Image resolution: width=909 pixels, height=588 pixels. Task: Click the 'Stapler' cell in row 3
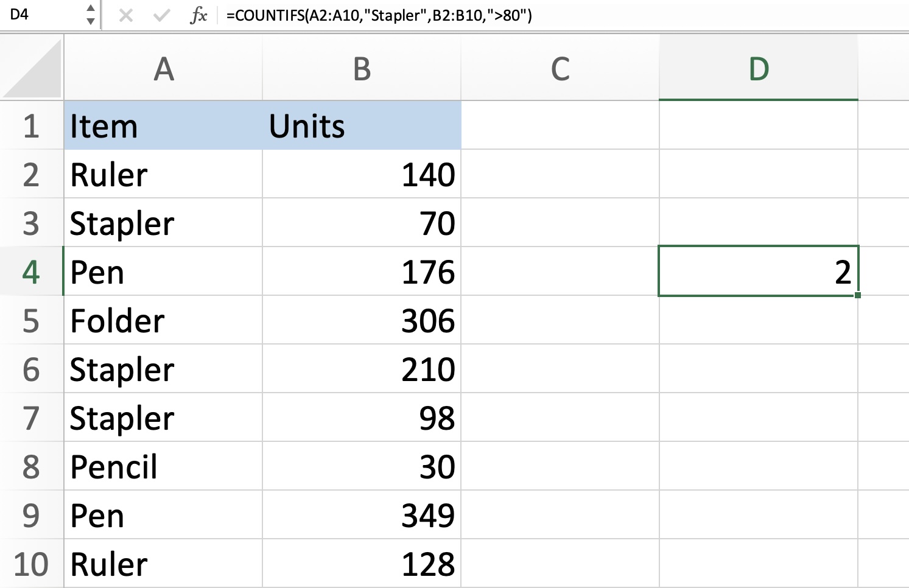click(163, 223)
